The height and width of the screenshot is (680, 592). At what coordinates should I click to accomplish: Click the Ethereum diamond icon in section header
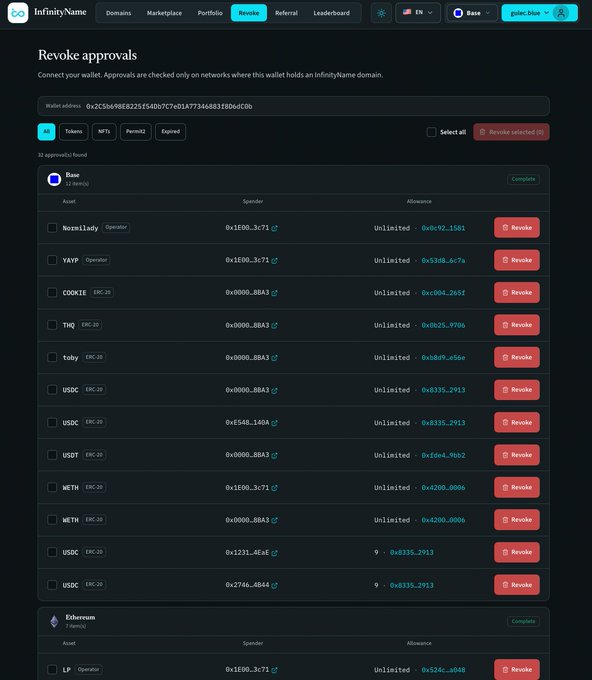point(54,621)
